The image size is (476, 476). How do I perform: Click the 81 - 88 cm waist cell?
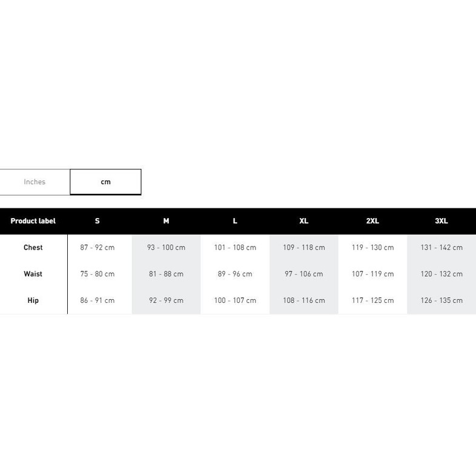pos(166,274)
